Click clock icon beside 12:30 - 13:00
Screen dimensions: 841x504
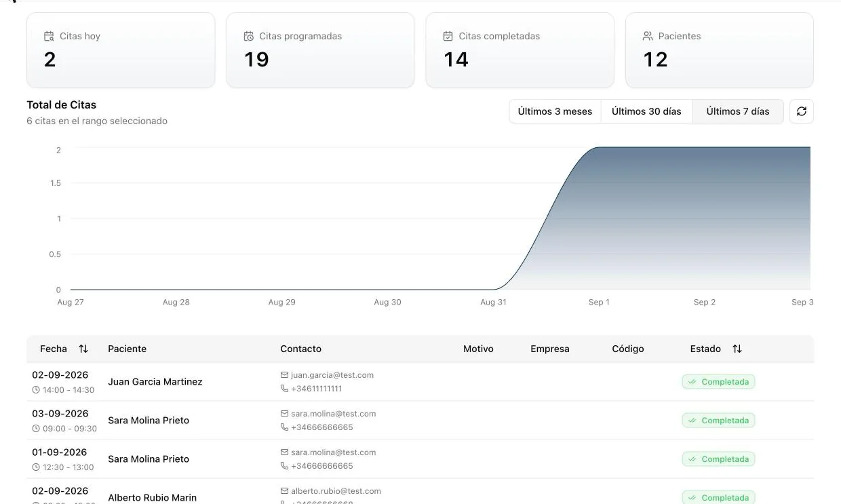(x=36, y=467)
